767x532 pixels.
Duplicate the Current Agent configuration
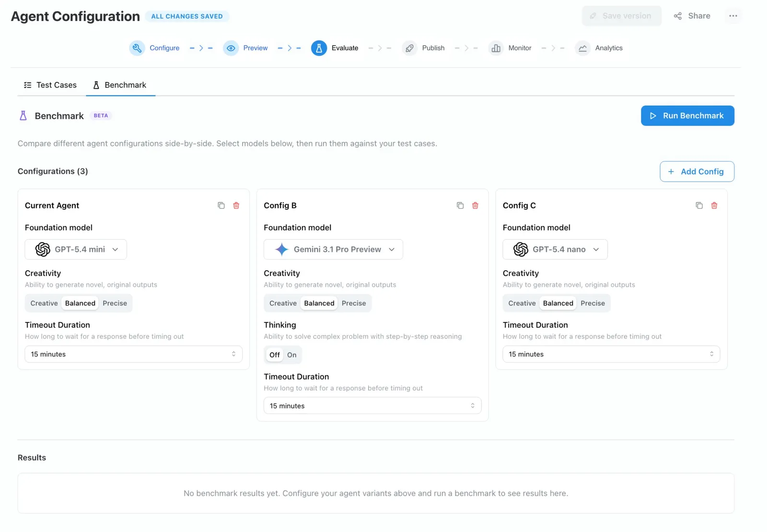[x=221, y=206]
